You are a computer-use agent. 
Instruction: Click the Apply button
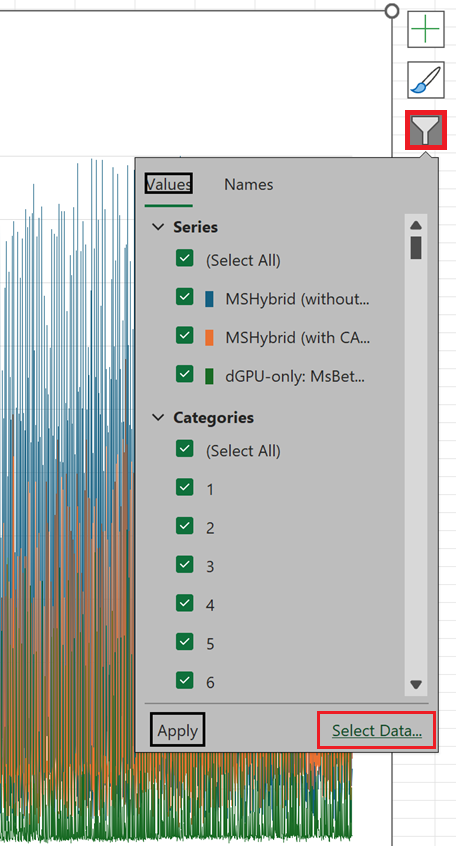tap(178, 731)
